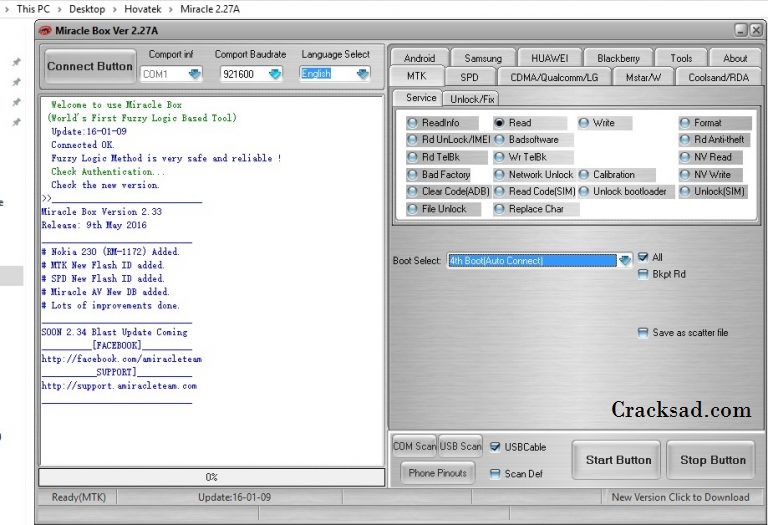Click the second pin icon in Explorer sidebar

coord(16,82)
